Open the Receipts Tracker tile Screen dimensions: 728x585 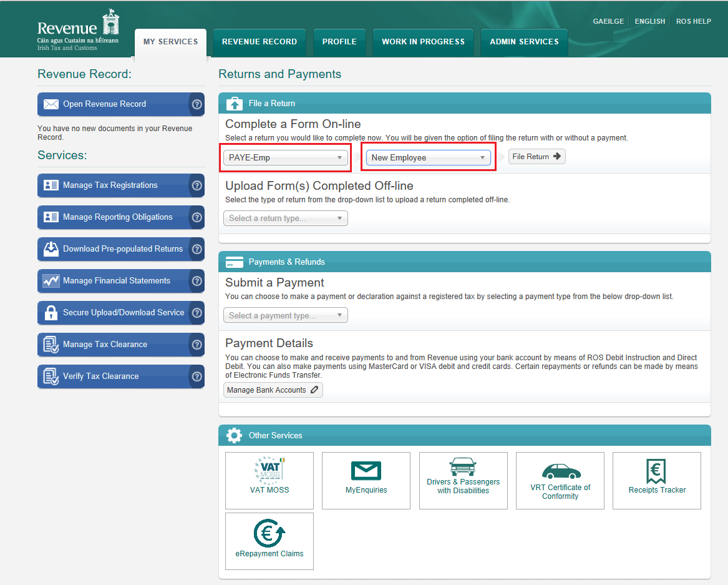coord(657,480)
